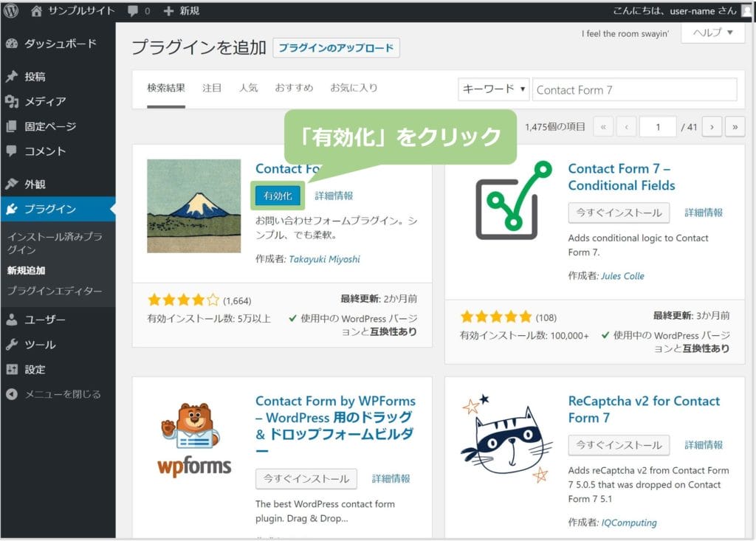Click the 有効化 activate button

point(278,196)
